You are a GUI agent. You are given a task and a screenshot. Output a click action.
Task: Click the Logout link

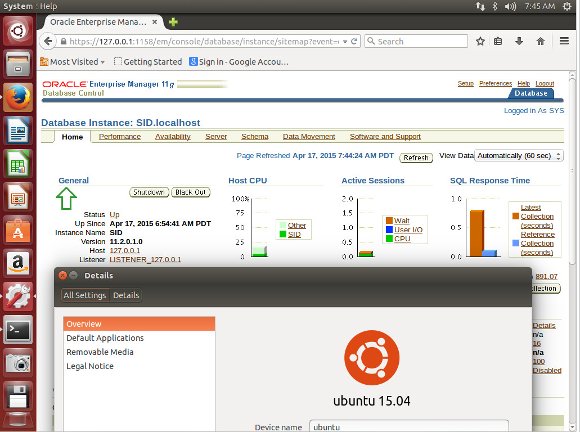click(x=545, y=84)
